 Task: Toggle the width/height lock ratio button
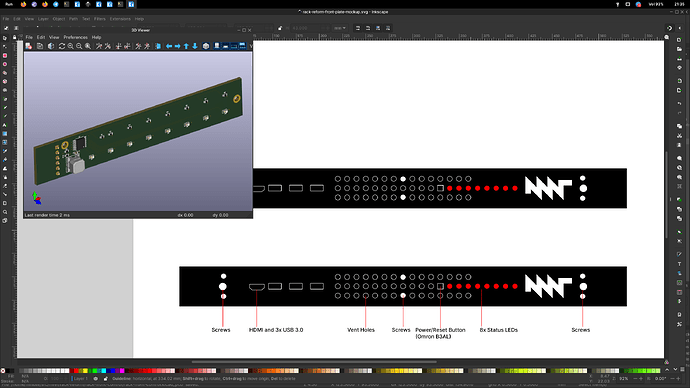pyautogui.click(x=280, y=28)
